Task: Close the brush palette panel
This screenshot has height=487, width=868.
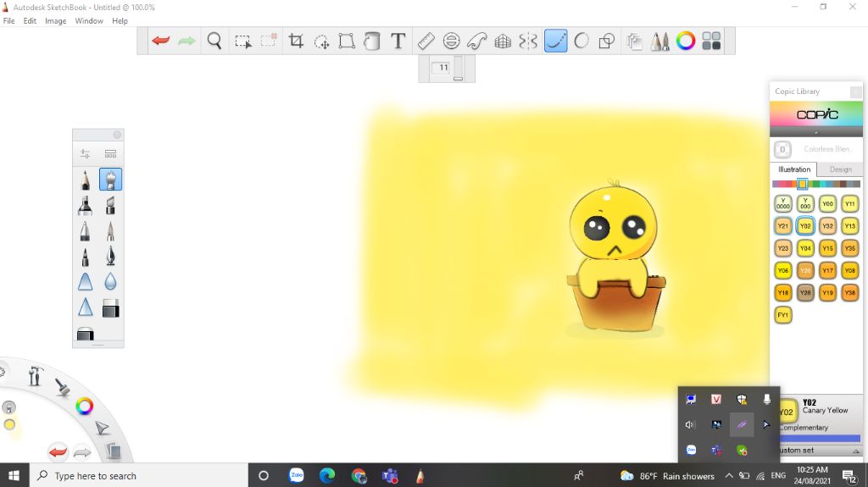Action: tap(117, 135)
